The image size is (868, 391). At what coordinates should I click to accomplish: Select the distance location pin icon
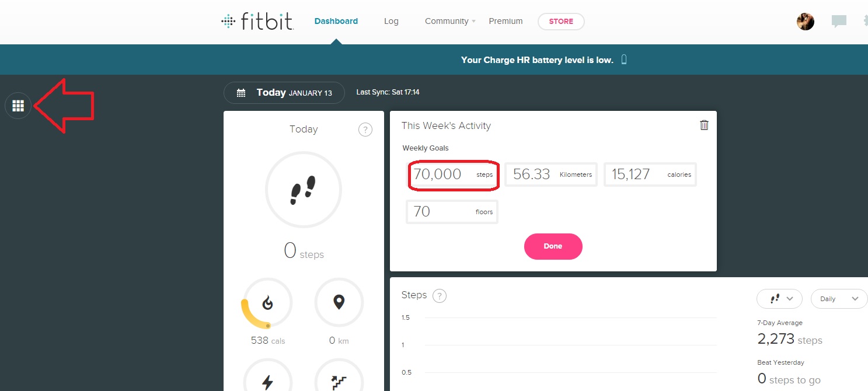(x=339, y=302)
